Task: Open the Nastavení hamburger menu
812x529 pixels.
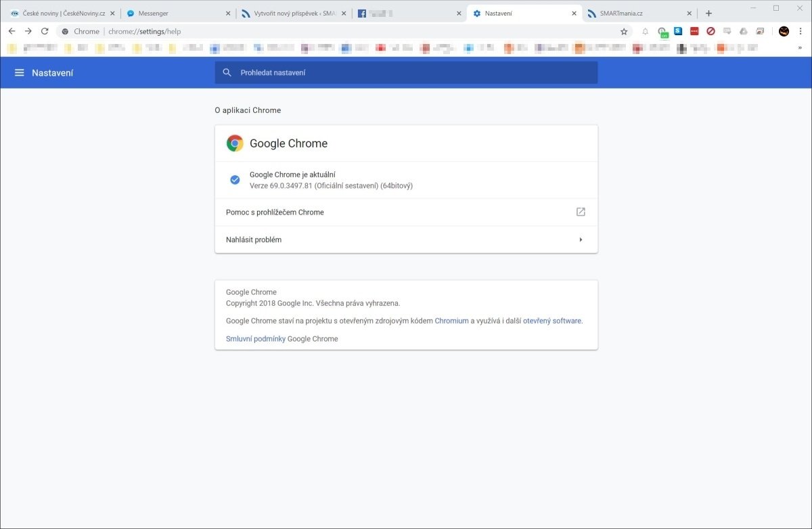Action: (x=19, y=72)
